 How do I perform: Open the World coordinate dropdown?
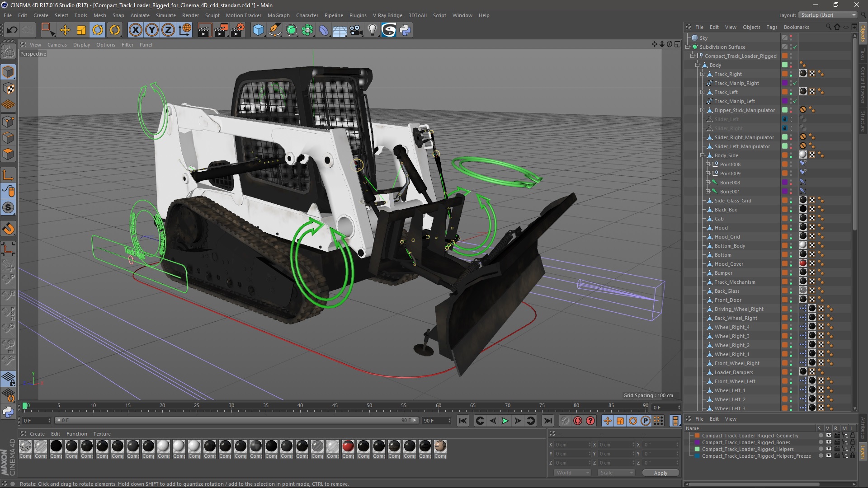click(572, 473)
